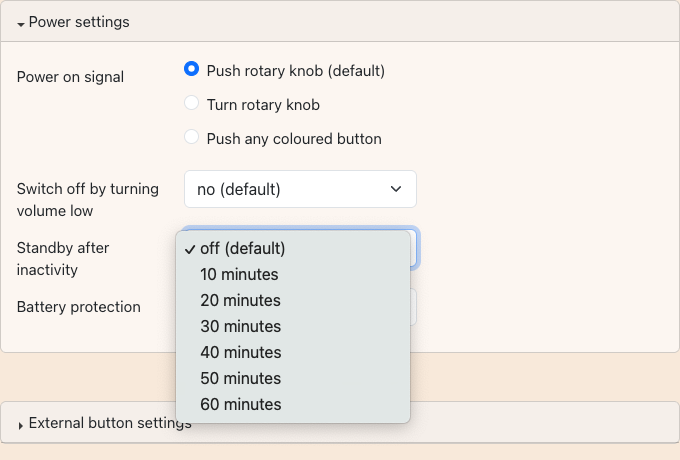680x460 pixels.
Task: Click the Switch off by turning volume low label
Action: (x=88, y=199)
